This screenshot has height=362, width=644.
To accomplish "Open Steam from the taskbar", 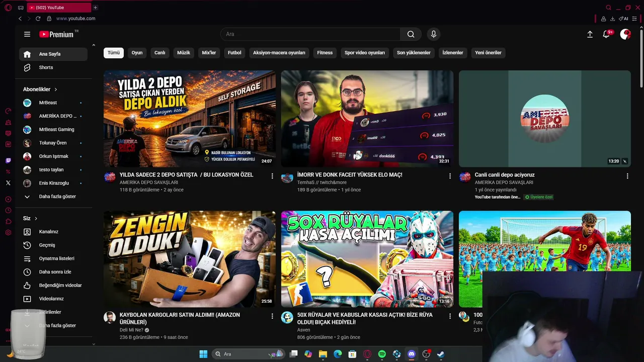I will (441, 354).
